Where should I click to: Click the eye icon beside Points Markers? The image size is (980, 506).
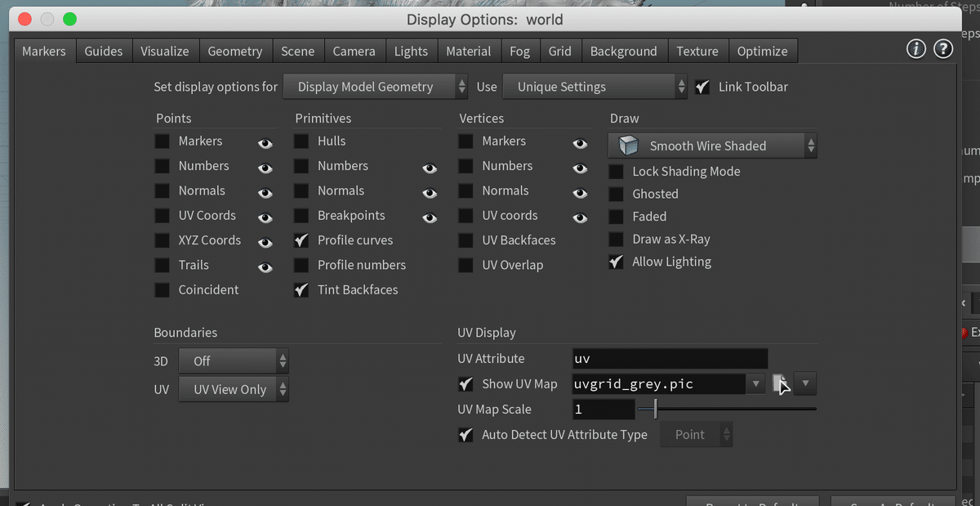(265, 143)
